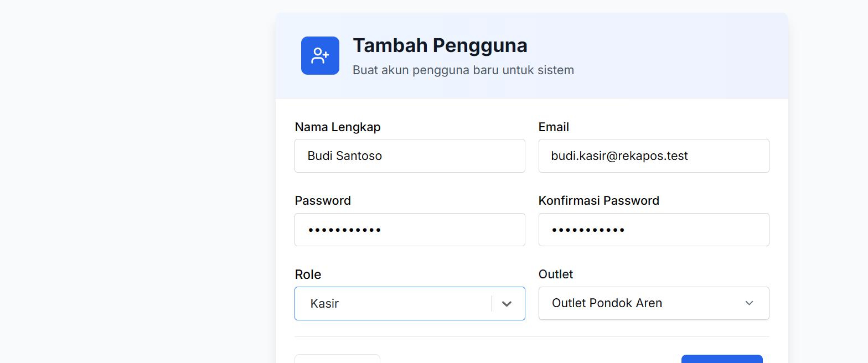Click the Nama Lengkap label

338,127
